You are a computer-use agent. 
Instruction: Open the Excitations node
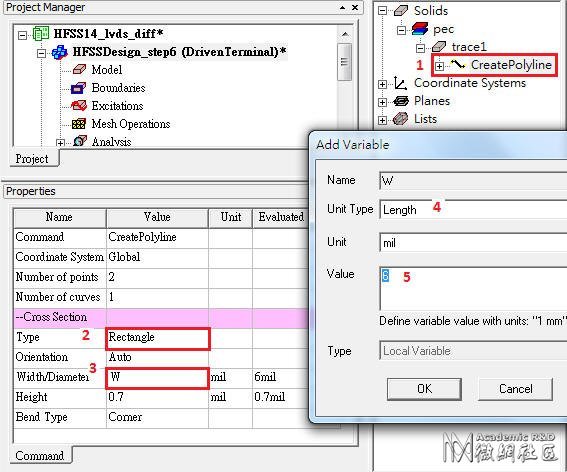pos(117,106)
